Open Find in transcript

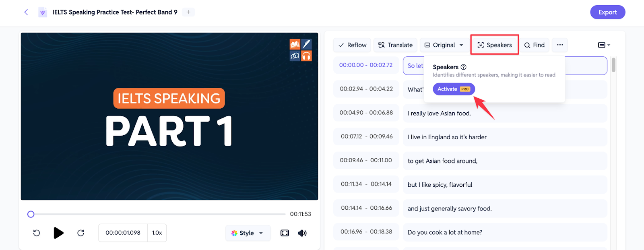(534, 45)
